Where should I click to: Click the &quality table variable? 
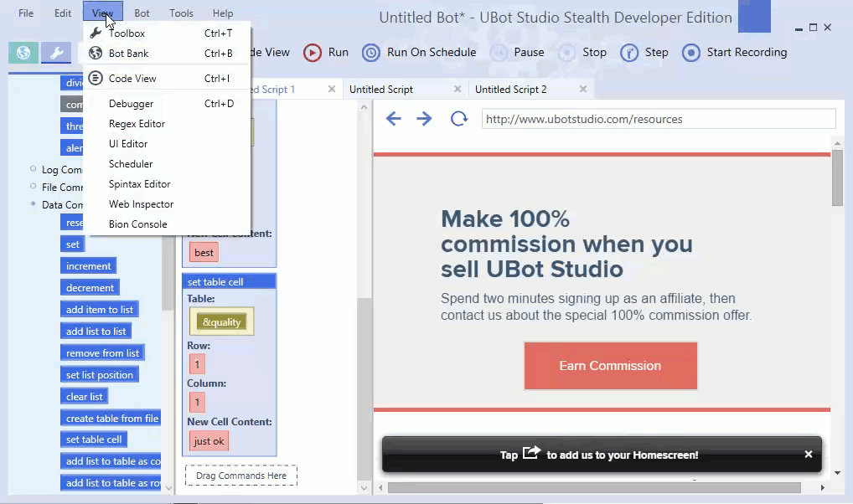(x=221, y=321)
